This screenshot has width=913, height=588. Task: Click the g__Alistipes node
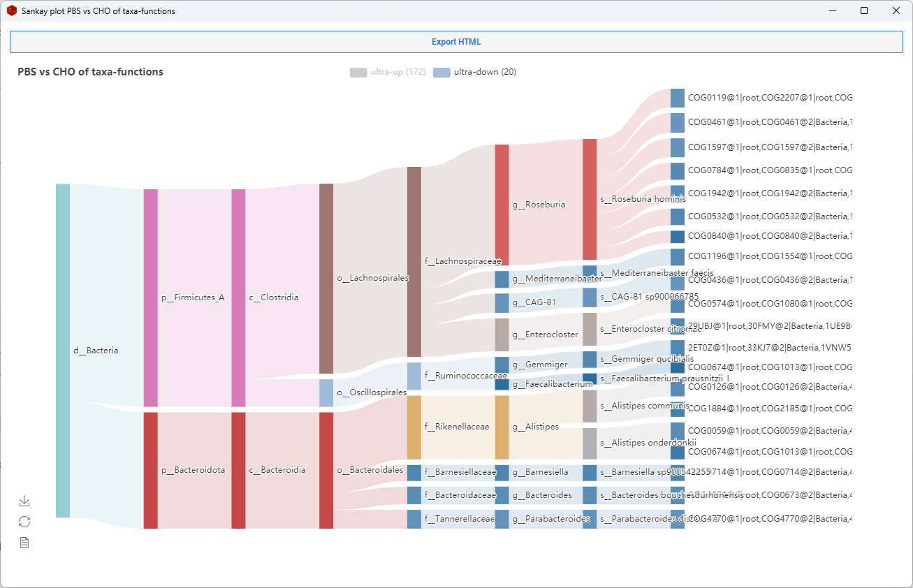tap(502, 427)
